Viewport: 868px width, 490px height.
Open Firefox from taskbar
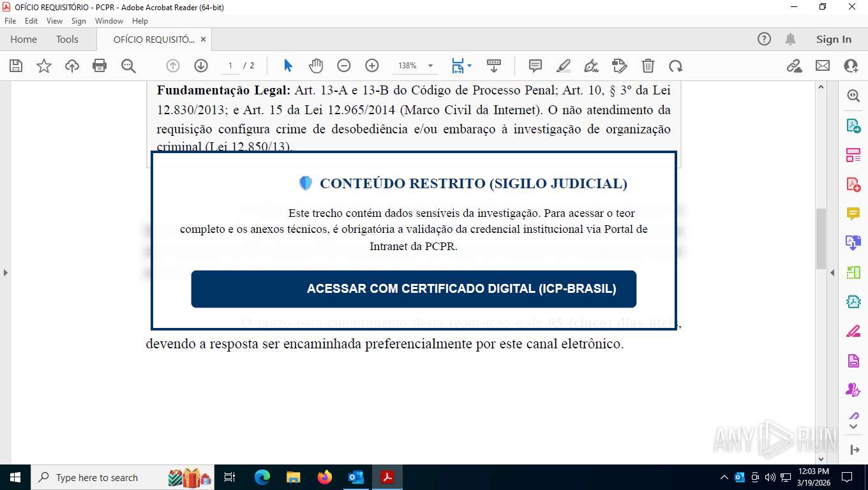(325, 477)
